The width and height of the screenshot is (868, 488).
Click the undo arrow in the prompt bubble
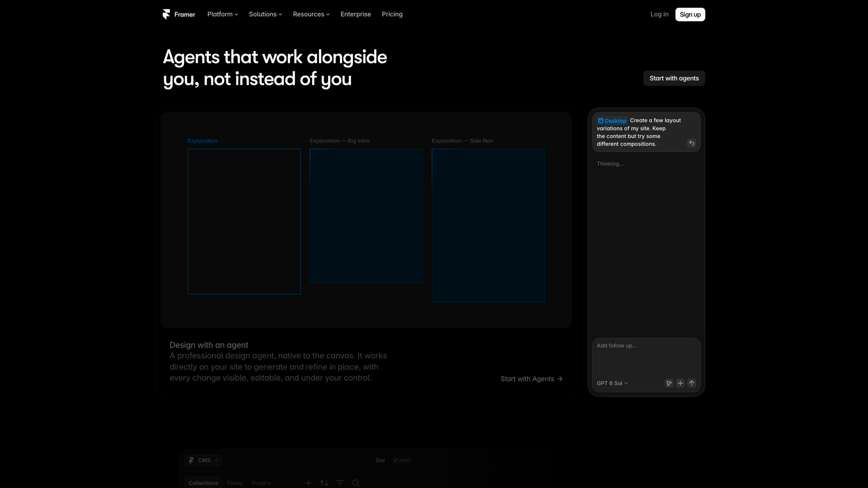click(x=691, y=143)
